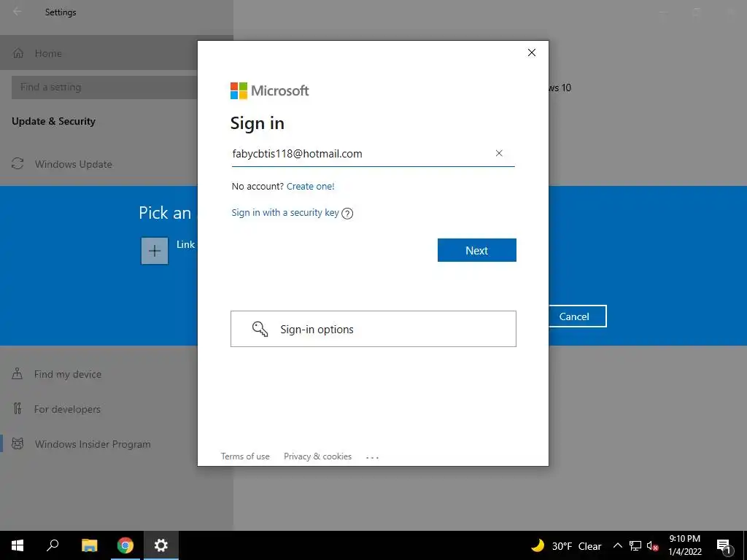Click Sign in with a security key
747x560 pixels.
coord(285,212)
